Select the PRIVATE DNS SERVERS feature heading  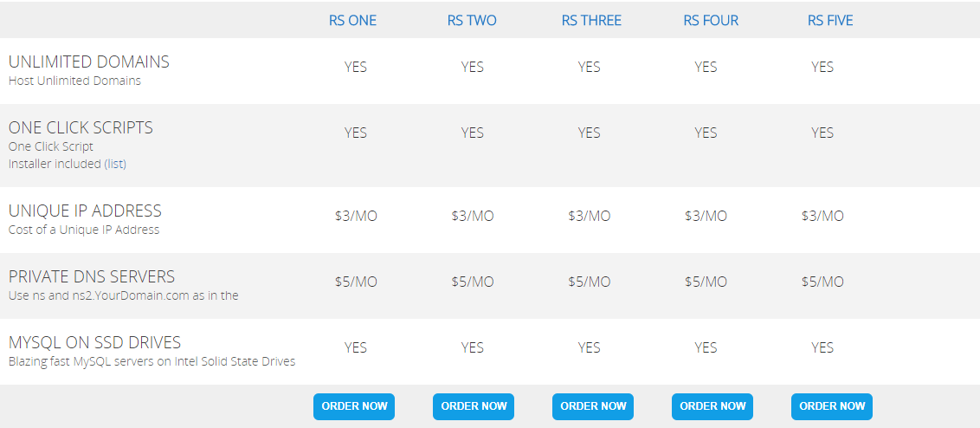[92, 276]
